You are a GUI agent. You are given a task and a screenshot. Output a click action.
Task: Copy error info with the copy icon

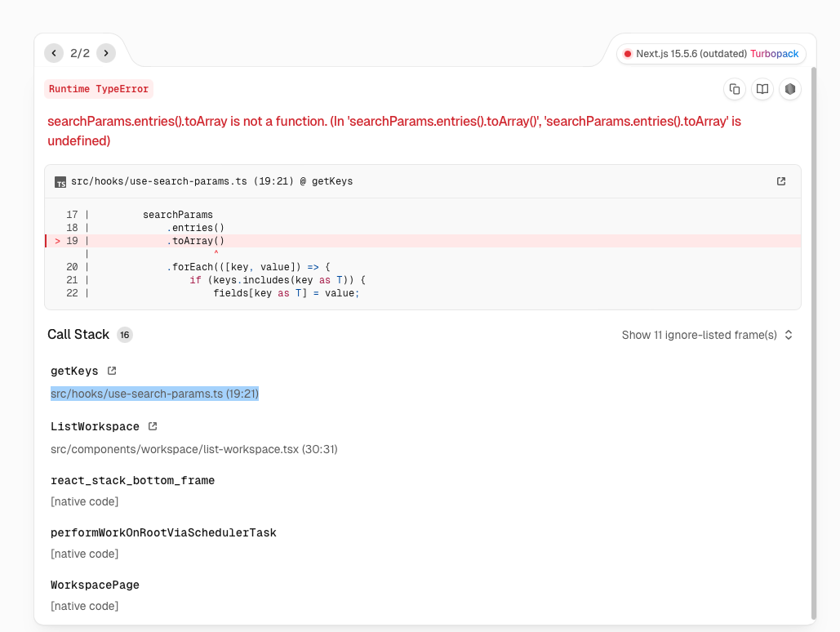(735, 89)
